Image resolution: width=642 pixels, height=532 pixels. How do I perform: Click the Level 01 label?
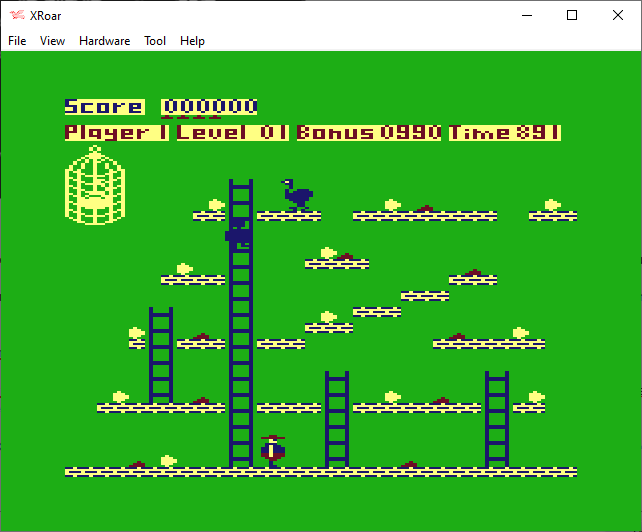pyautogui.click(x=233, y=133)
